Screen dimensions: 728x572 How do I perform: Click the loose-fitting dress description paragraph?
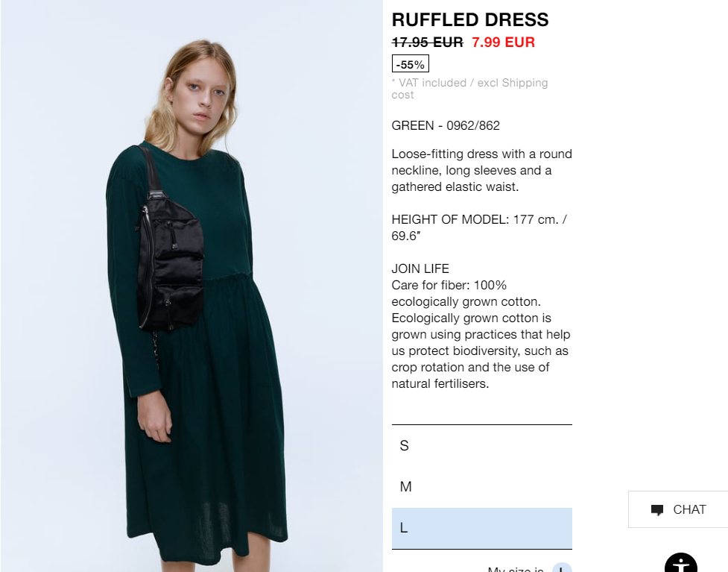click(x=481, y=170)
